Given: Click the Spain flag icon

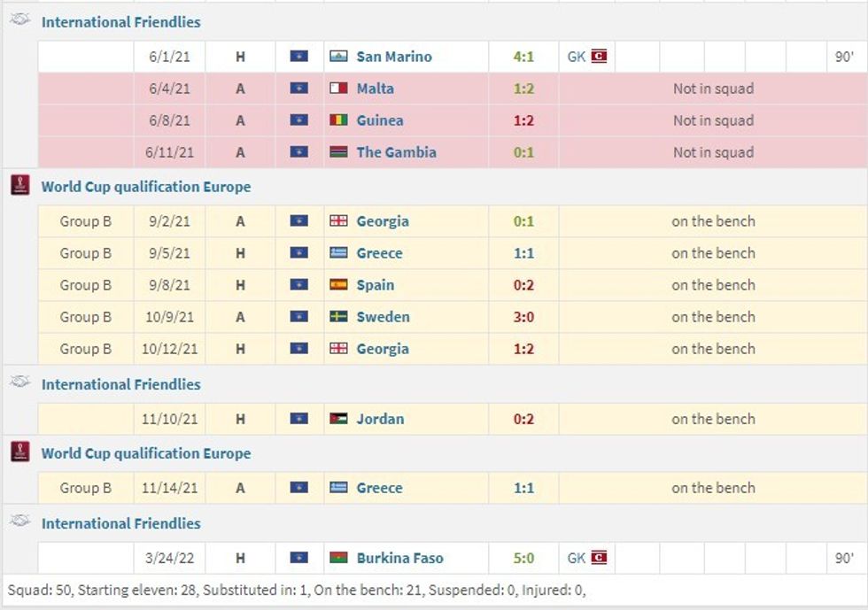Looking at the screenshot, I should coord(338,285).
